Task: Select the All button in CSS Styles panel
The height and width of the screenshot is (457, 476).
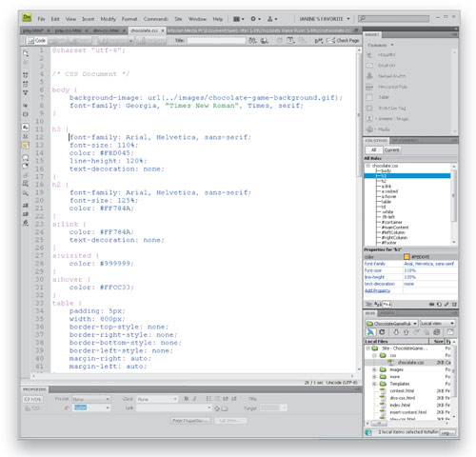Action: tap(373, 149)
